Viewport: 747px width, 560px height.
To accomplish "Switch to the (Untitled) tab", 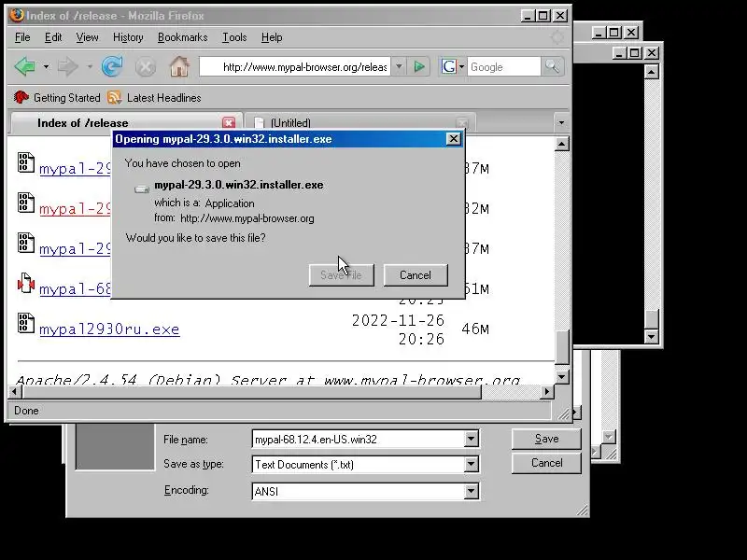I will tap(360, 123).
